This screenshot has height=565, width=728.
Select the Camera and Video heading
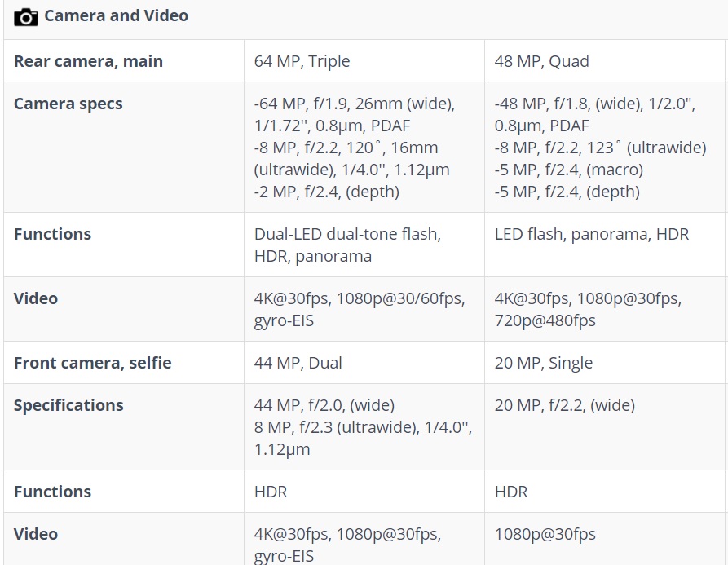(116, 15)
